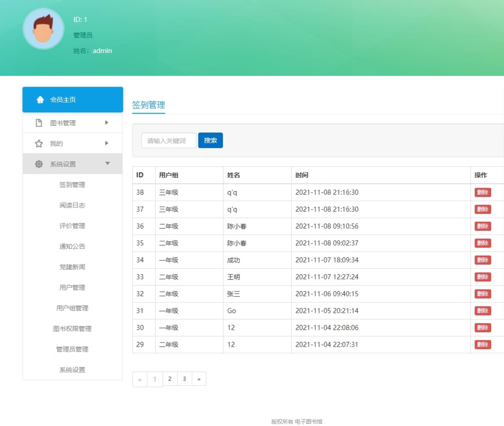Open 通知公告 in the sidebar
Viewport: 504px width, 426px height.
coord(72,246)
